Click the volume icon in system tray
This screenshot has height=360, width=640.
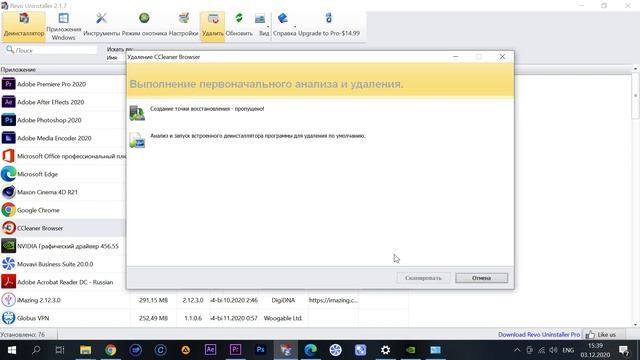(x=553, y=350)
